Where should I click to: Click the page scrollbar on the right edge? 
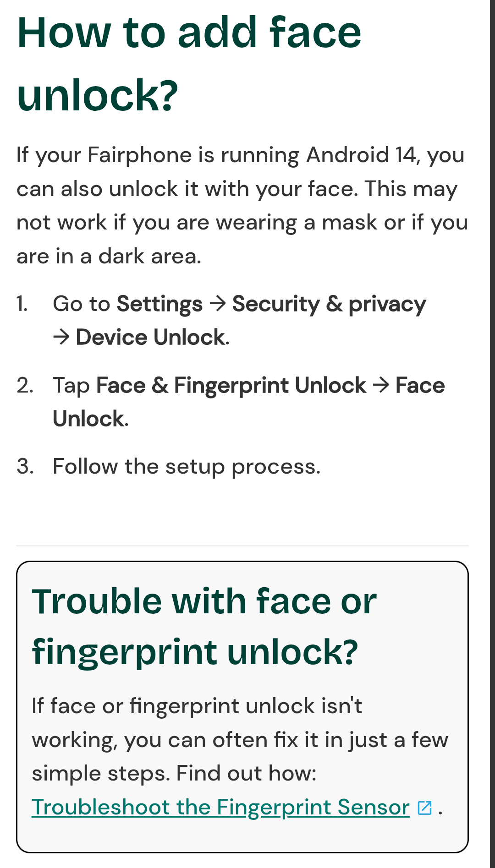(x=492, y=412)
